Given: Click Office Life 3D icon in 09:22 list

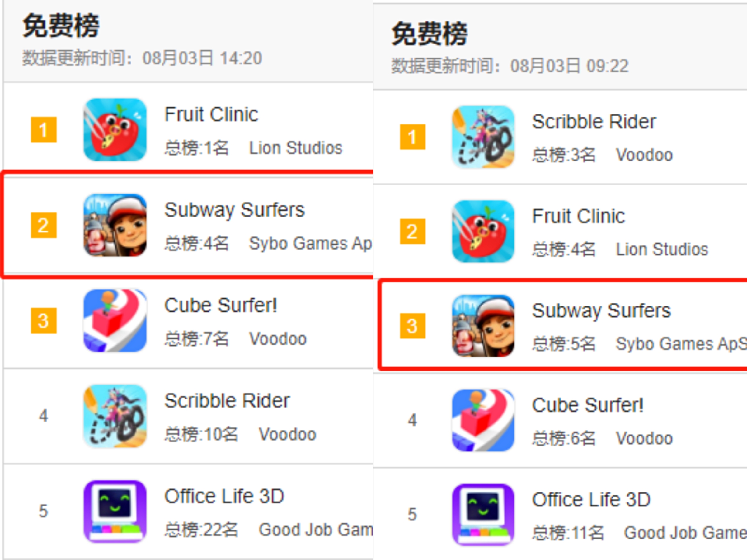Looking at the screenshot, I should click(483, 515).
